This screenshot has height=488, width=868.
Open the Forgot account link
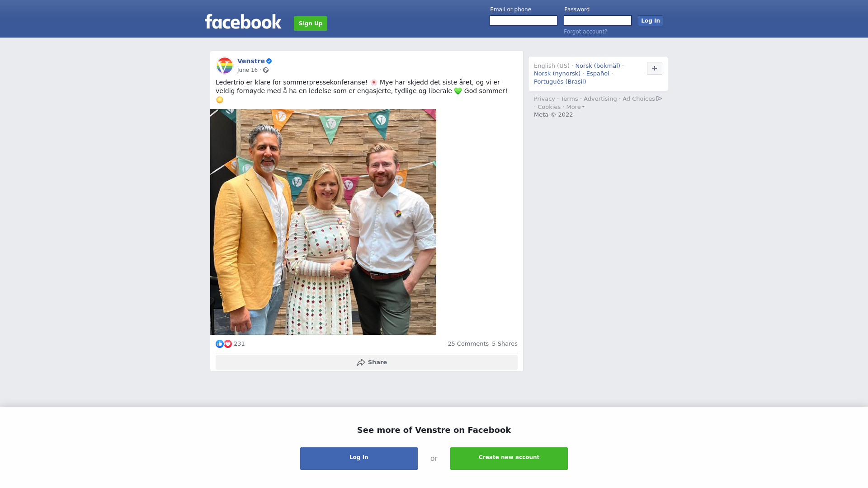pyautogui.click(x=585, y=32)
